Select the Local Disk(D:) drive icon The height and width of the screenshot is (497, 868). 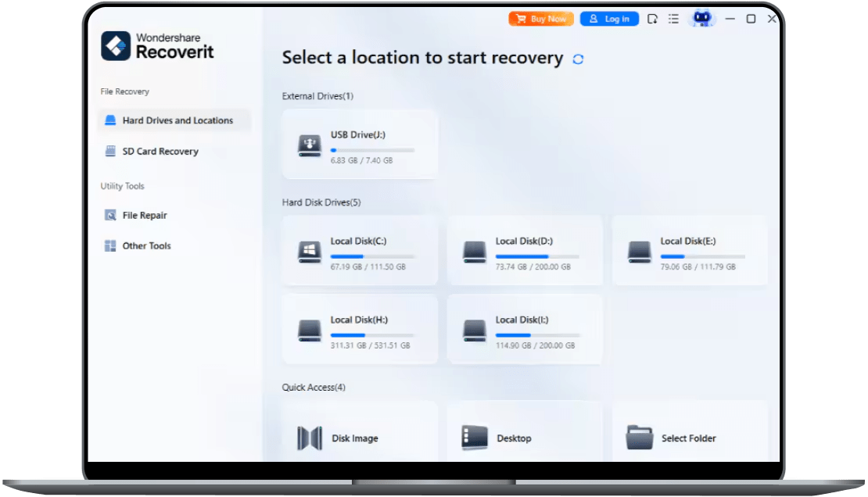pyautogui.click(x=475, y=252)
